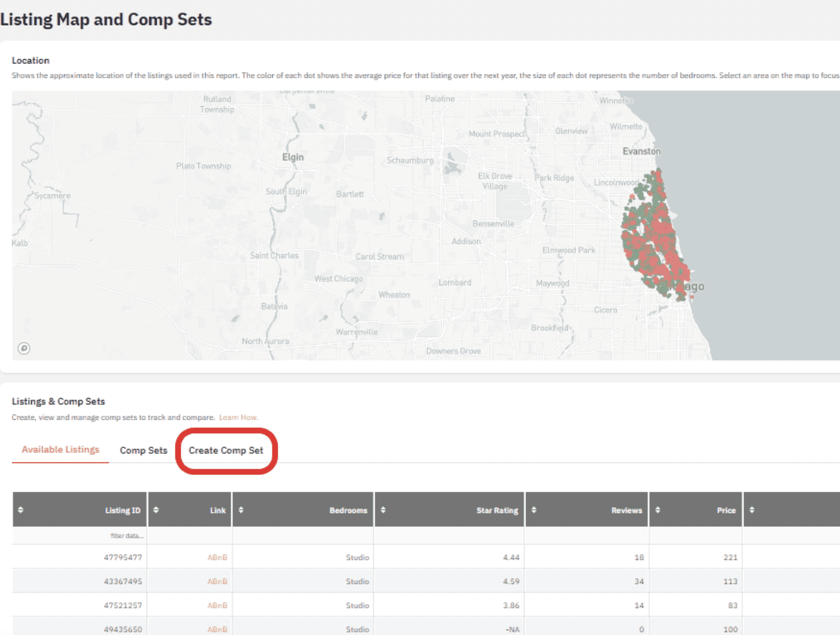
Task: Click price value 113
Action: (x=730, y=581)
